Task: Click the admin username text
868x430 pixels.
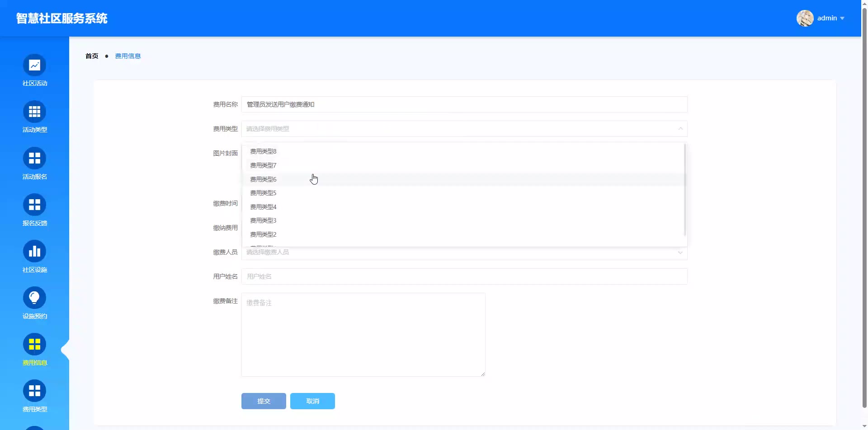Action: (x=827, y=18)
